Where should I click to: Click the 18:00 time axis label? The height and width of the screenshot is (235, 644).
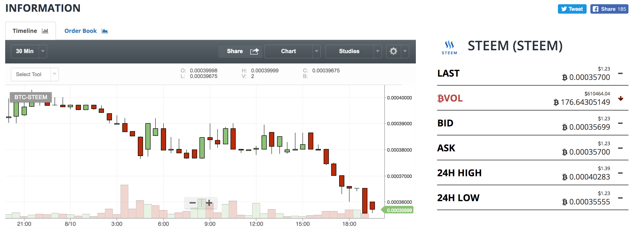coord(349,224)
